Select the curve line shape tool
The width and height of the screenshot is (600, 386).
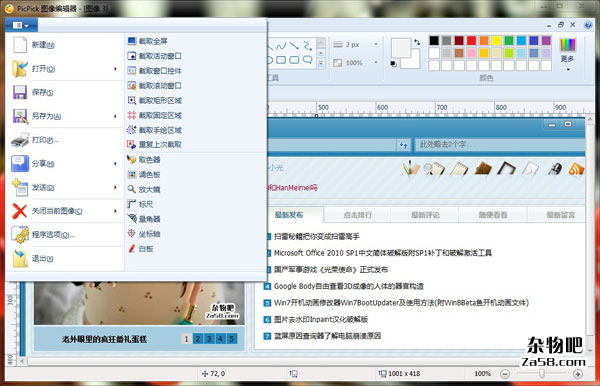281,46
